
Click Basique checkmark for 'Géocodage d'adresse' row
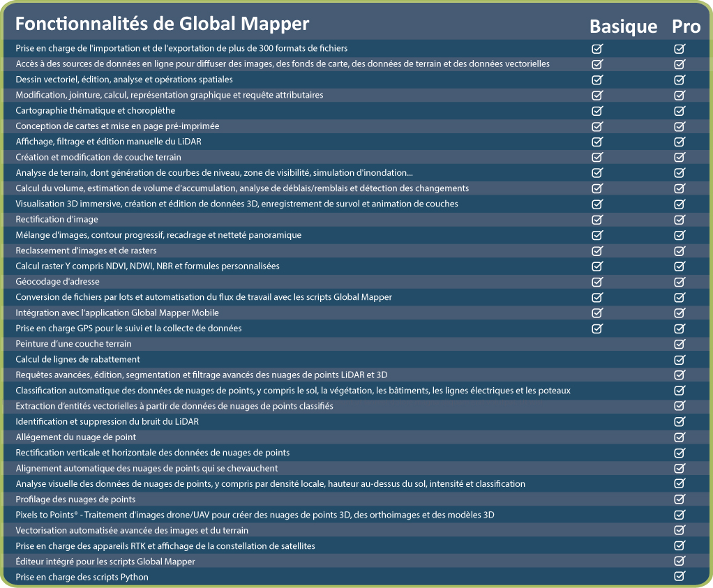[597, 282]
